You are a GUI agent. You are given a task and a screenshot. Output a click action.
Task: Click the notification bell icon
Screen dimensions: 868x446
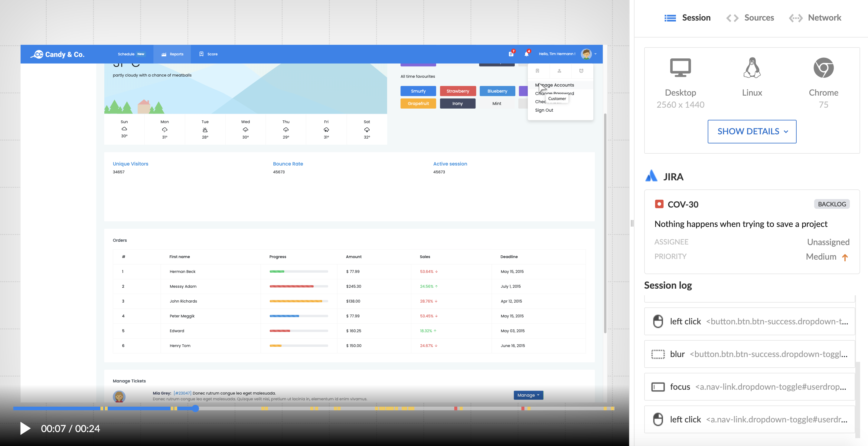point(526,54)
